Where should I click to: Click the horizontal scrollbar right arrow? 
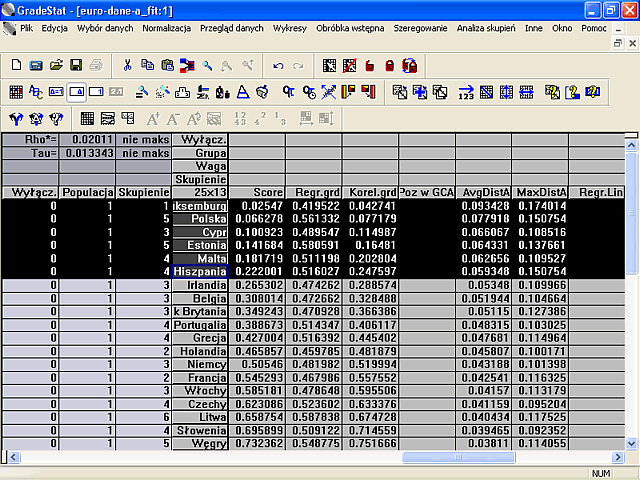pos(618,457)
